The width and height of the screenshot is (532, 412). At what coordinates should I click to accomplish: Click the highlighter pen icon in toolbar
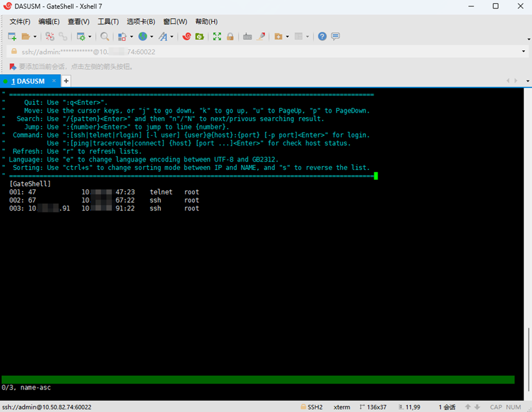(261, 37)
